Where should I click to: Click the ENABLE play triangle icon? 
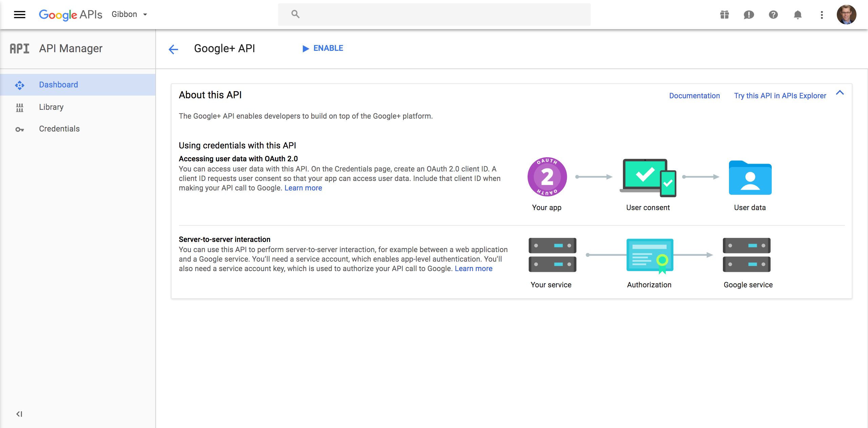pos(305,48)
